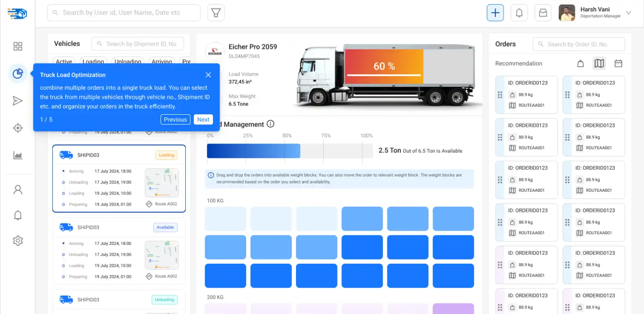The image size is (644, 314).
Task: Click truck icon on the Unloading shipment card
Action: click(66, 300)
